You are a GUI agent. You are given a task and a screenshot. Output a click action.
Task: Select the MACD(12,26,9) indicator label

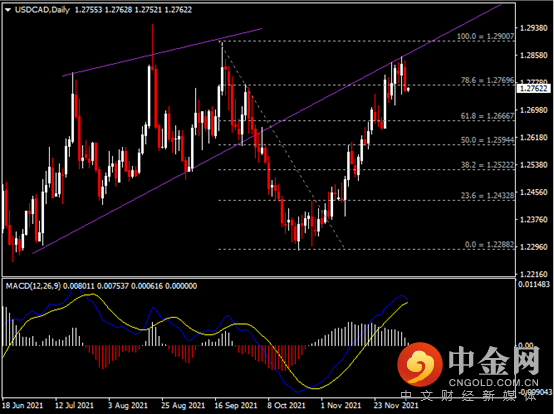click(33, 286)
